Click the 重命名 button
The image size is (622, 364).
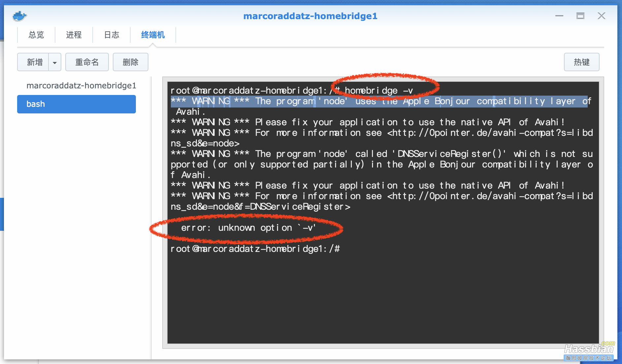tap(87, 62)
